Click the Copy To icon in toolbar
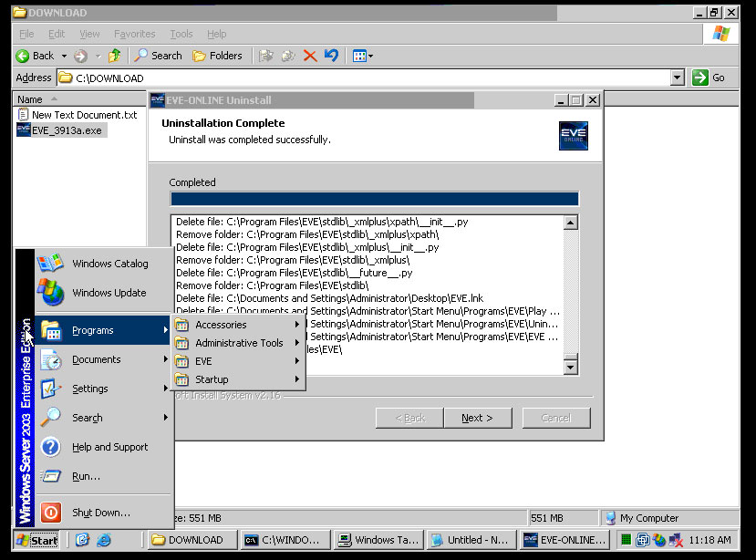The height and width of the screenshot is (560, 756). point(288,56)
